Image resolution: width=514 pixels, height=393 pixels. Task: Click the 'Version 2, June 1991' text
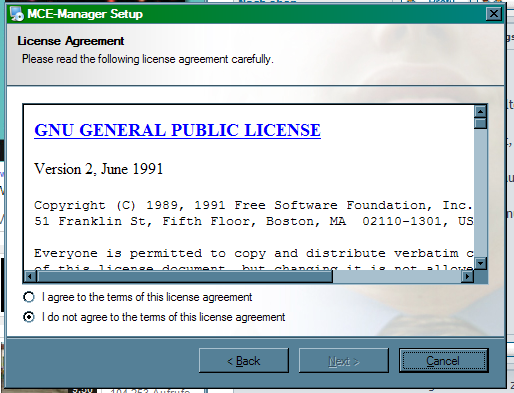pos(99,169)
